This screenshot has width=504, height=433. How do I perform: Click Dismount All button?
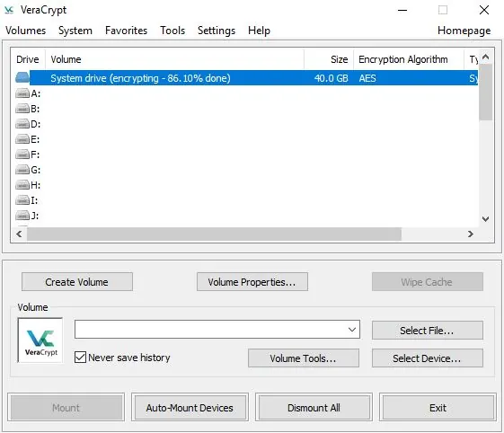pyautogui.click(x=314, y=408)
